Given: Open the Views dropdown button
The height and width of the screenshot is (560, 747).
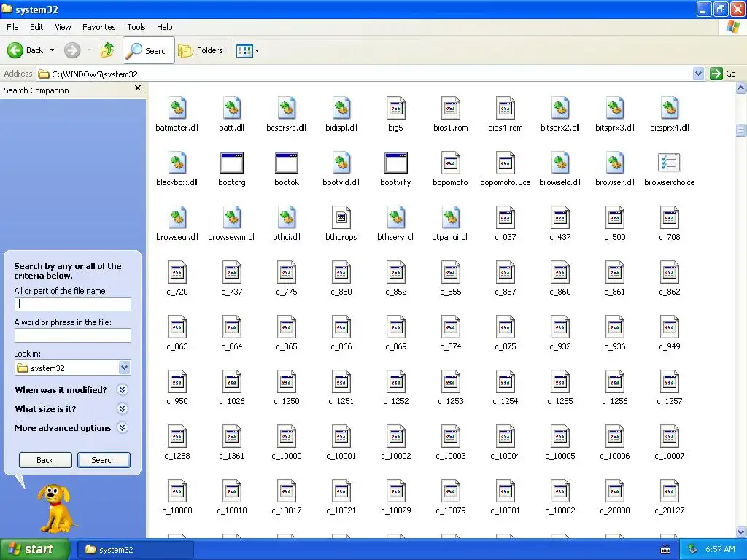Looking at the screenshot, I should tap(248, 50).
